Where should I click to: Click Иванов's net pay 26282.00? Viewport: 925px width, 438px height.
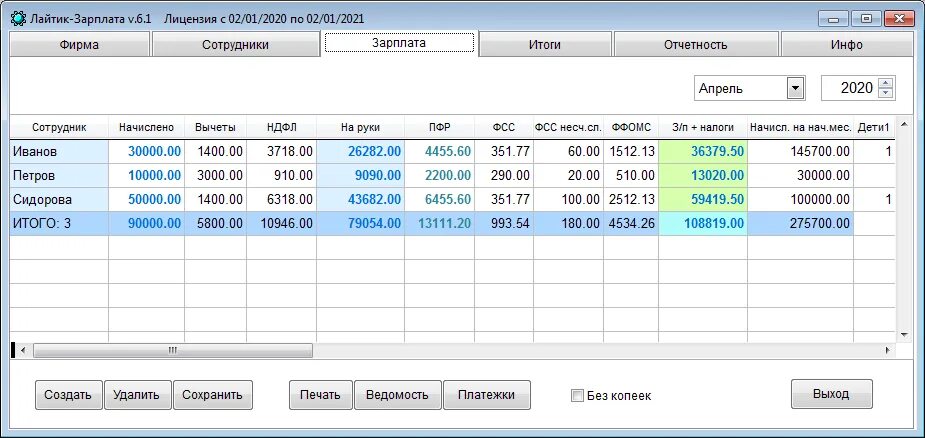[x=360, y=152]
